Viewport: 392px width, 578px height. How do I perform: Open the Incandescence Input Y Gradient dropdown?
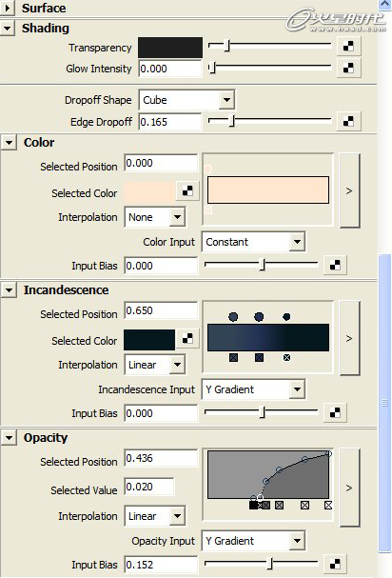pos(253,389)
